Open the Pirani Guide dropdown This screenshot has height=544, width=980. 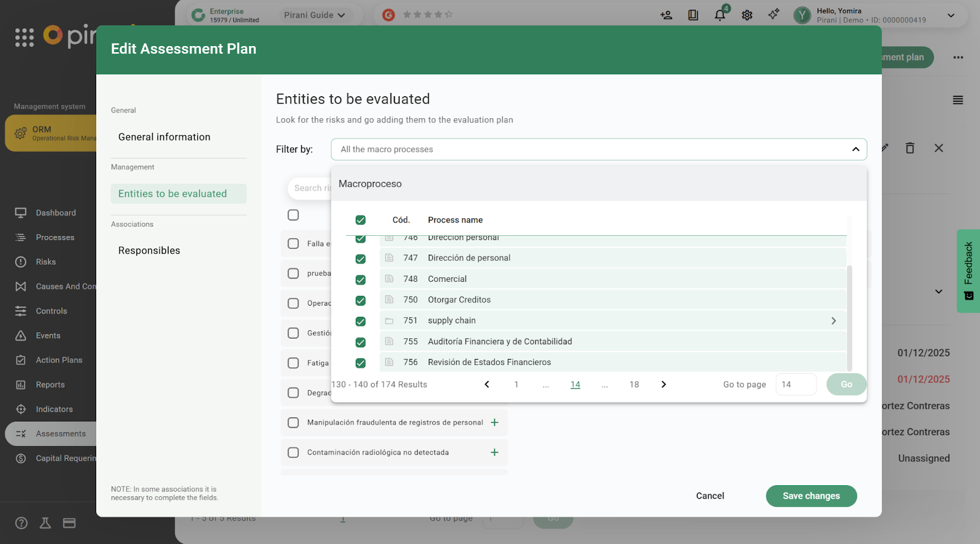[x=314, y=15]
